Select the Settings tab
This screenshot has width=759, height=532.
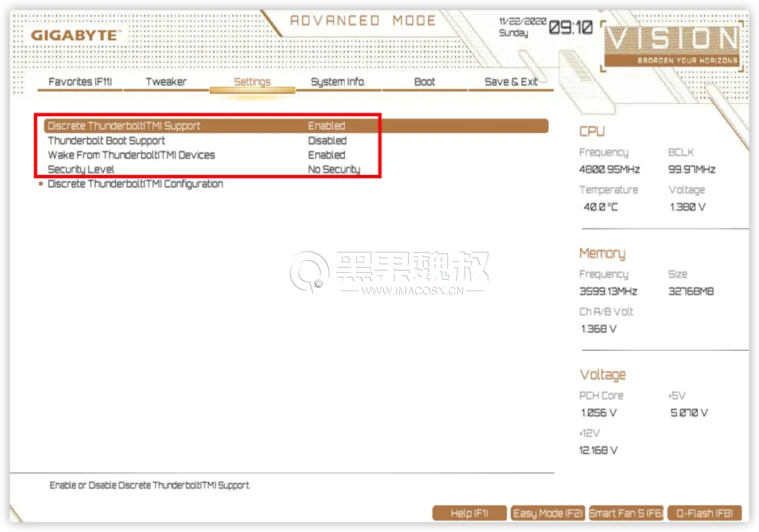click(x=252, y=82)
